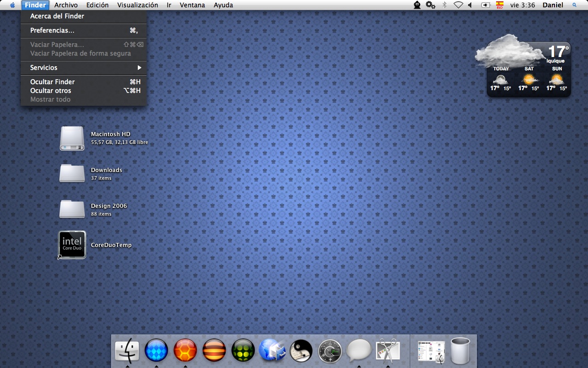588x368 pixels.
Task: Open the Spanish ISO input flag menu
Action: coord(499,5)
